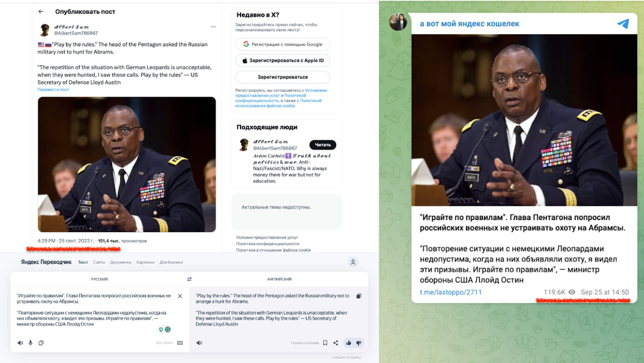Open the on-screen keyboard in translator
644x363 pixels.
coord(180,343)
